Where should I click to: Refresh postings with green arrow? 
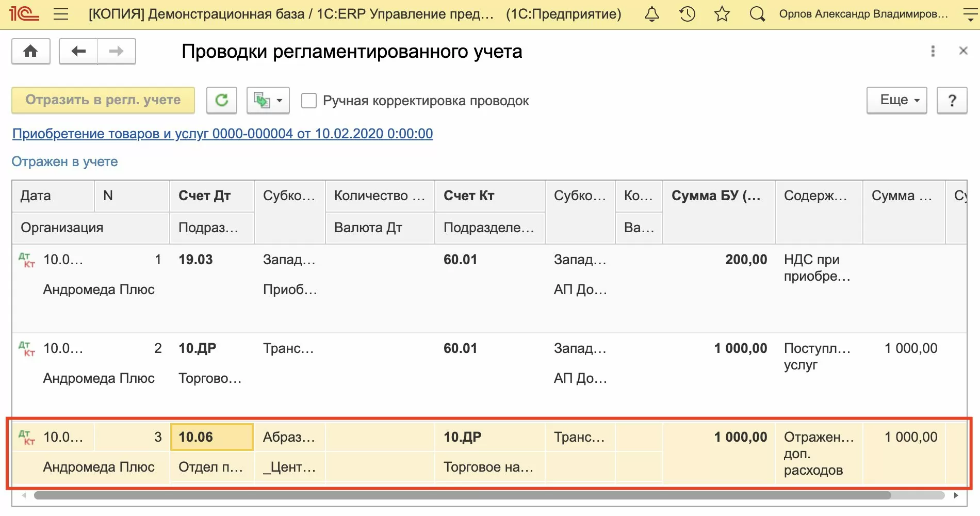[x=222, y=100]
